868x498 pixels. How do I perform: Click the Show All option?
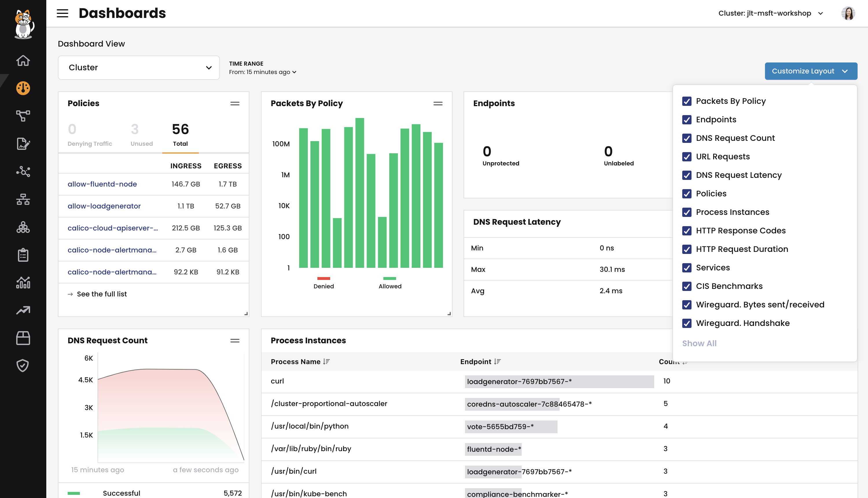699,343
